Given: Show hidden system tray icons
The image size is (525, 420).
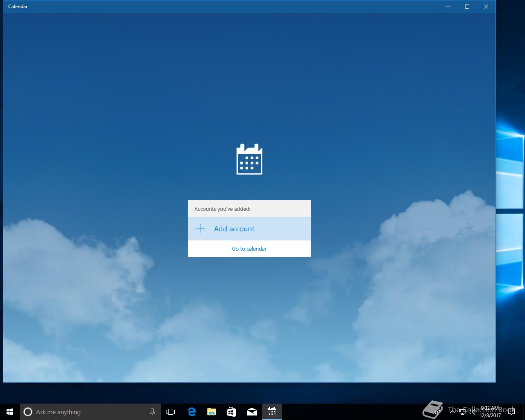Looking at the screenshot, I should click(452, 412).
